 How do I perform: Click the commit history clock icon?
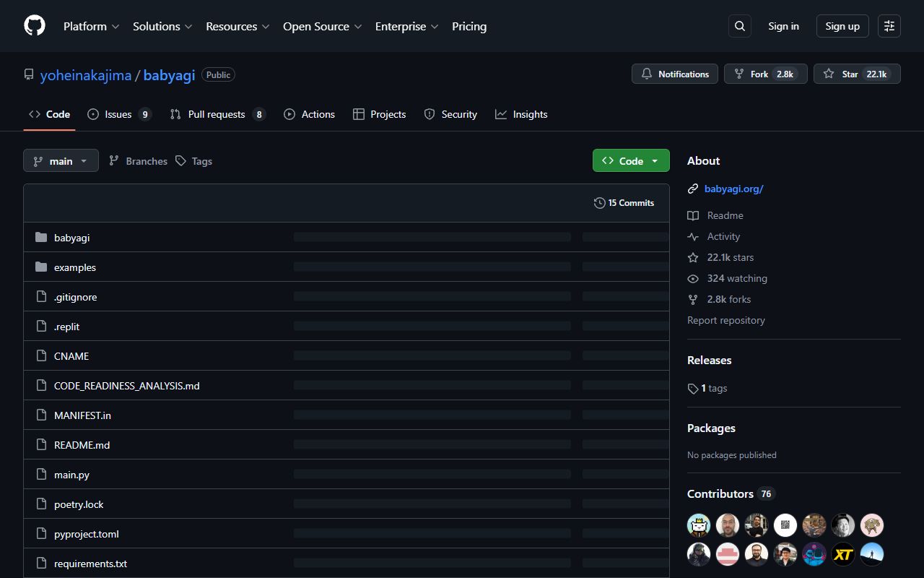pos(599,203)
